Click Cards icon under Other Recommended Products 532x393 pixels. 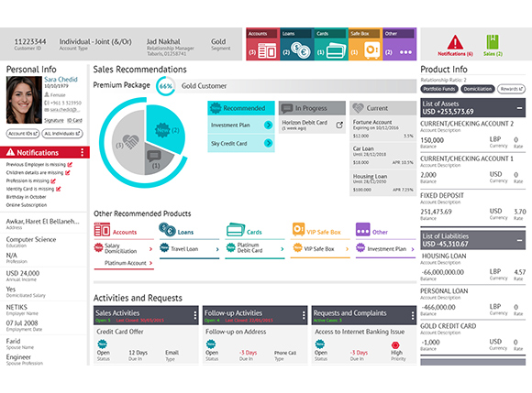coord(235,229)
